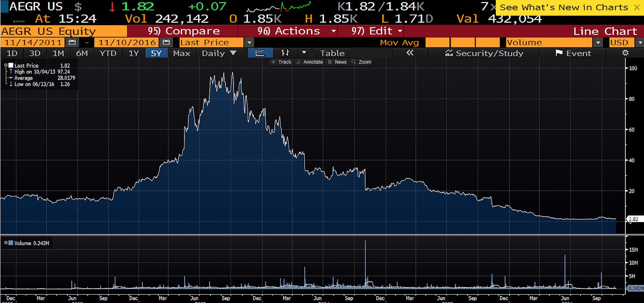Open the start date calendar picker
The width and height of the screenshot is (644, 303).
[x=72, y=42]
